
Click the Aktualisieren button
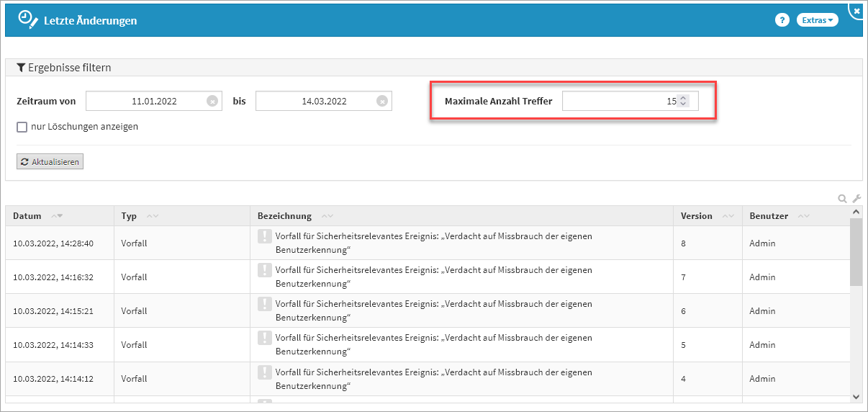click(x=50, y=162)
